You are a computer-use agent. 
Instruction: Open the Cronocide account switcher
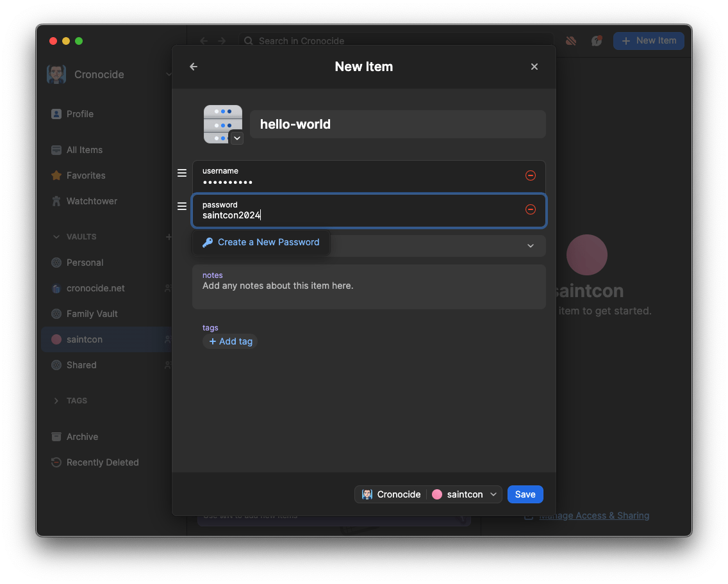109,75
